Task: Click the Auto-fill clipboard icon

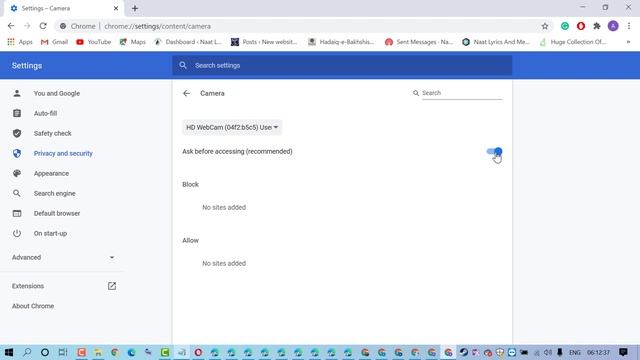Action: click(x=17, y=113)
